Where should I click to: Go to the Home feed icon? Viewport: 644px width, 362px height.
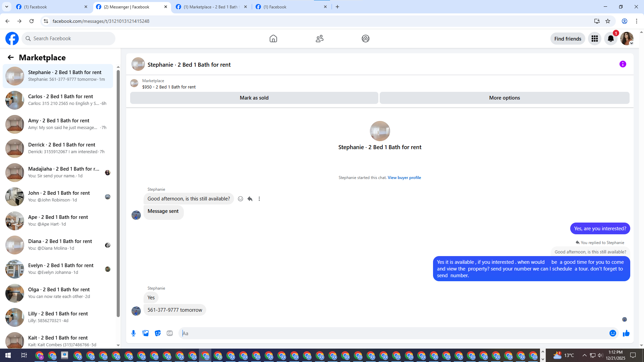coord(273,39)
